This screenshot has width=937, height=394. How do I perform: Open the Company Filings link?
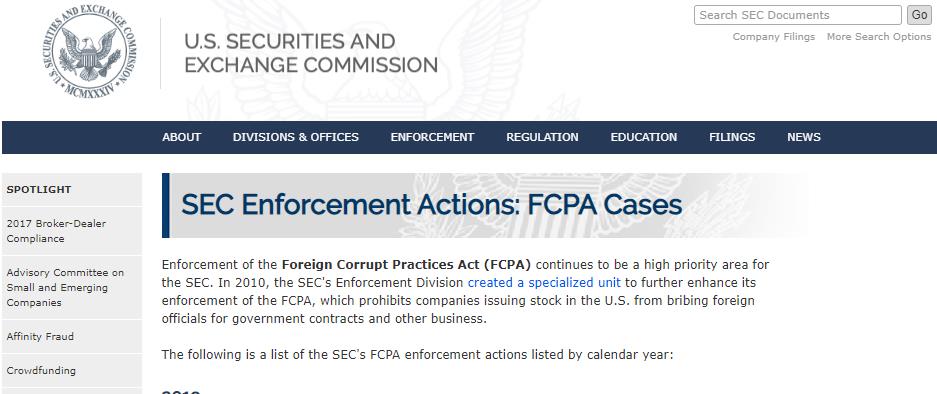774,37
